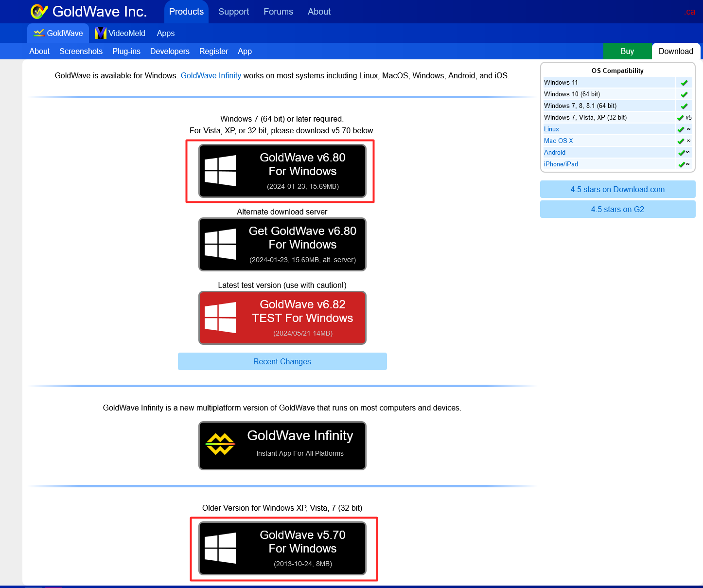Open the Android compatibility link
Screen dimensions: 703x588
[x=555, y=152]
